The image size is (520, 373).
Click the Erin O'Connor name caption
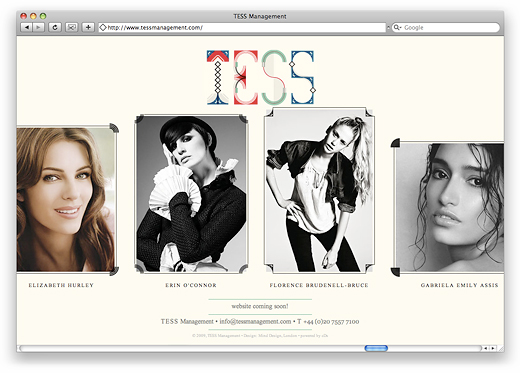pos(191,285)
